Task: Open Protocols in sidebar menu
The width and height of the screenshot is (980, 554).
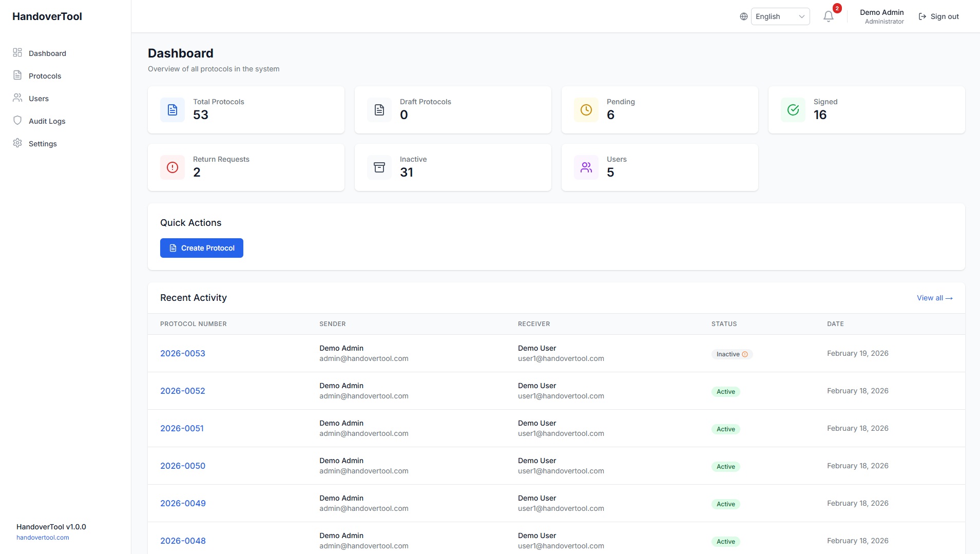Action: coord(45,75)
